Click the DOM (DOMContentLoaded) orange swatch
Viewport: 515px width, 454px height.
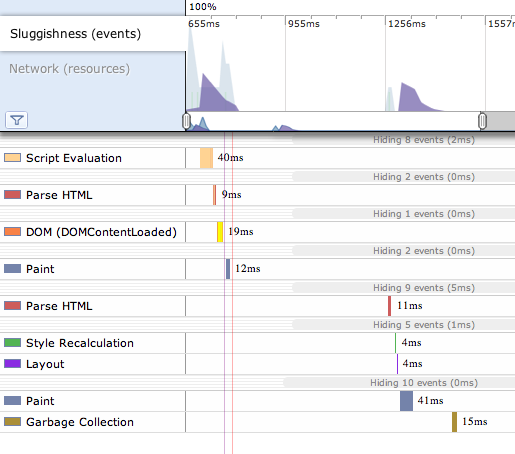(12, 232)
